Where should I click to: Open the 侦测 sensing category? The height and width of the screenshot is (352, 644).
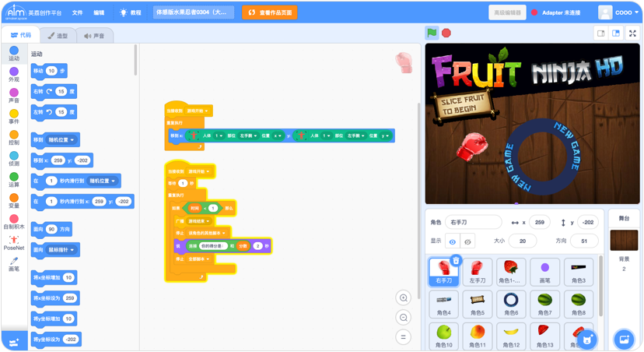[14, 159]
